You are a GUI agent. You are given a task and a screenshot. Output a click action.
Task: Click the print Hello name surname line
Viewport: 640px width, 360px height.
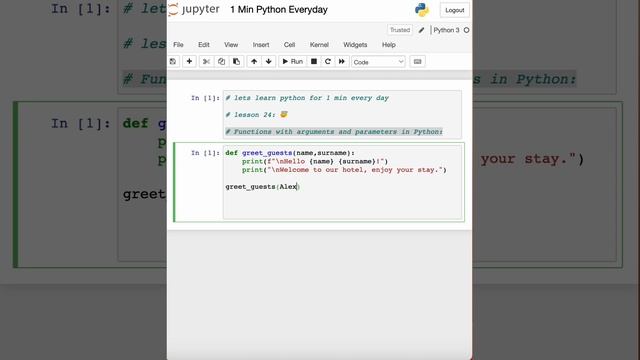point(315,161)
